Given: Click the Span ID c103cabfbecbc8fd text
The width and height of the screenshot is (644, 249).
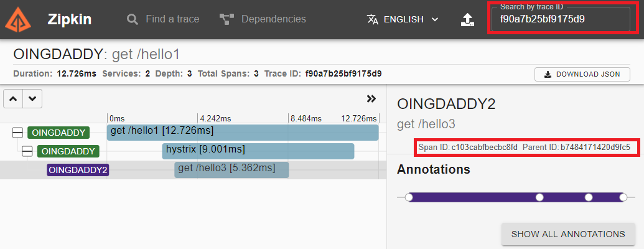Looking at the screenshot, I should point(468,148).
